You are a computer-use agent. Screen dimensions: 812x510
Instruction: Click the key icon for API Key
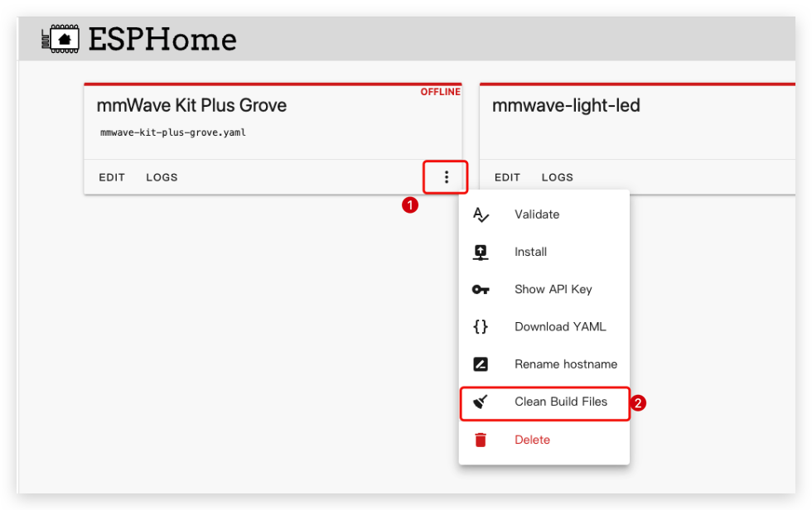[481, 290]
